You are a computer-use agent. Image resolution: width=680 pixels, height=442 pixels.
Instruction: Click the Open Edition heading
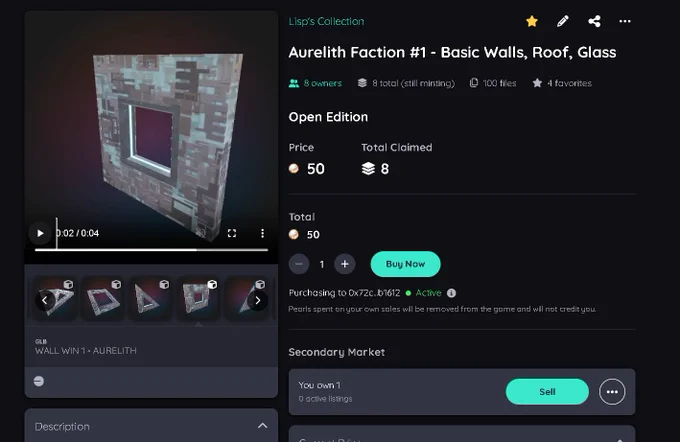tap(328, 117)
